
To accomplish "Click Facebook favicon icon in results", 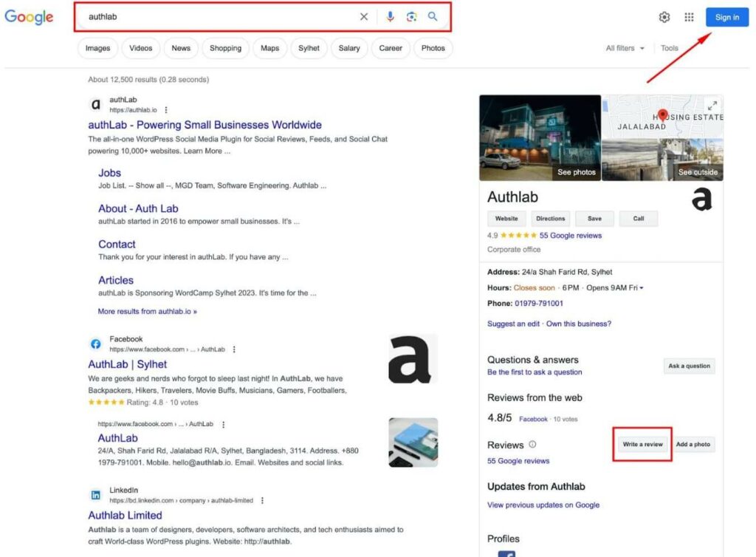I will (95, 344).
